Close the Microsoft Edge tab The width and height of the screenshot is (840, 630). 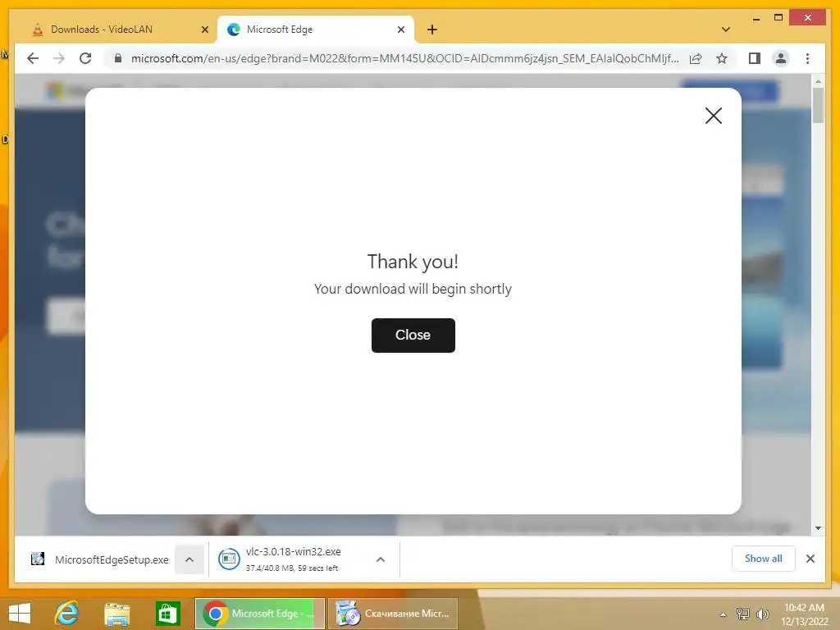click(x=400, y=30)
